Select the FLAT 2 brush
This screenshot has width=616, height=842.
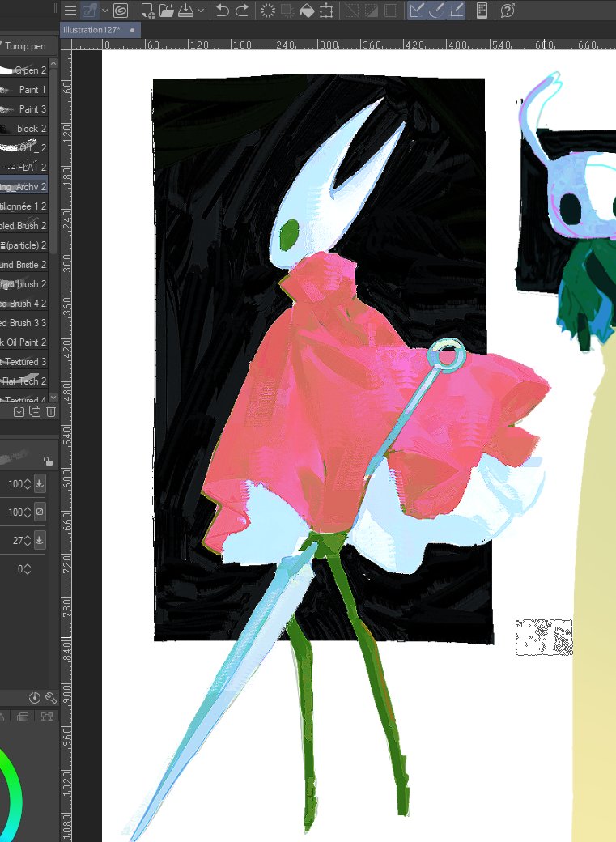click(23, 167)
